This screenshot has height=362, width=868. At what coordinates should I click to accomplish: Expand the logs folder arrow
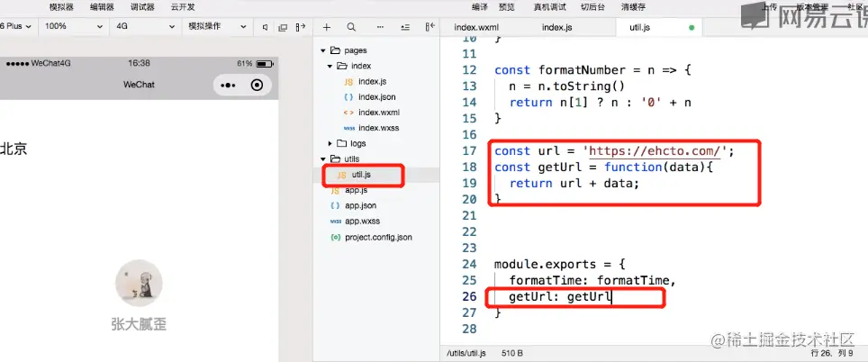[x=330, y=143]
